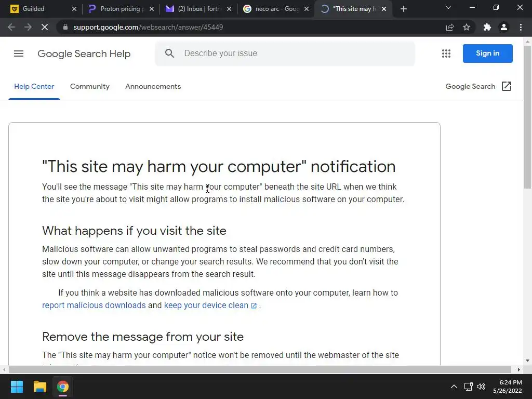Click the Sign in button
Image resolution: width=532 pixels, height=399 pixels.
point(487,54)
